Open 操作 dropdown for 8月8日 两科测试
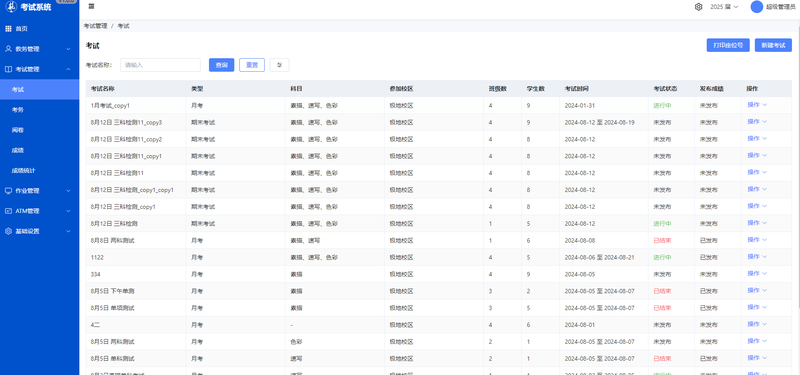Viewport: 800px width, 375px height. tap(757, 239)
